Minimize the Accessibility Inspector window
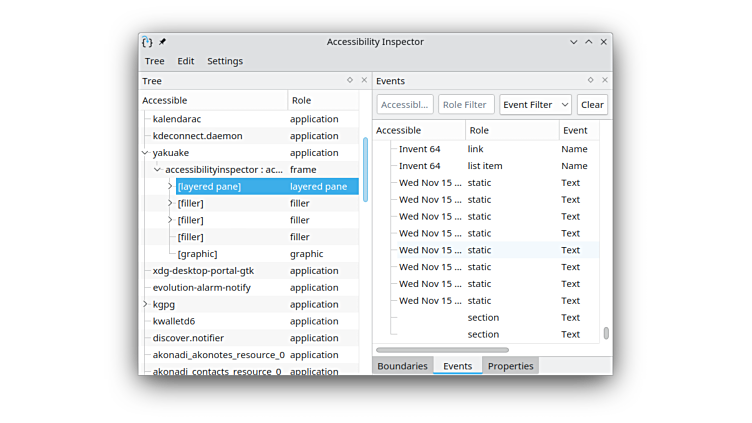Screen dimensions: 752x423 click(x=574, y=42)
